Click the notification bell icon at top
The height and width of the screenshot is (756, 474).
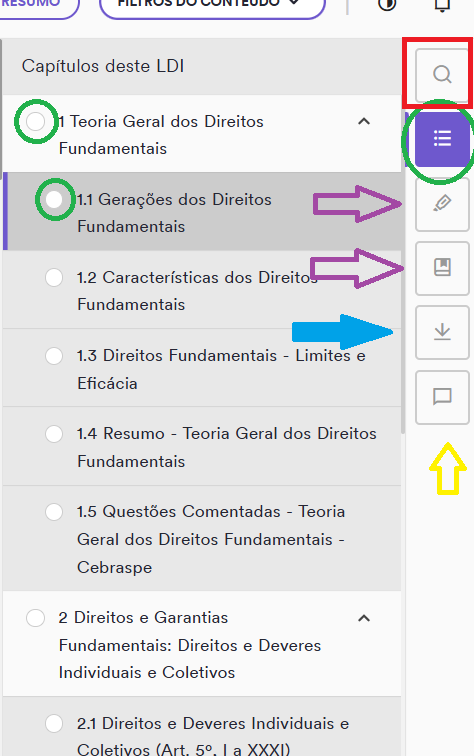[x=442, y=5]
